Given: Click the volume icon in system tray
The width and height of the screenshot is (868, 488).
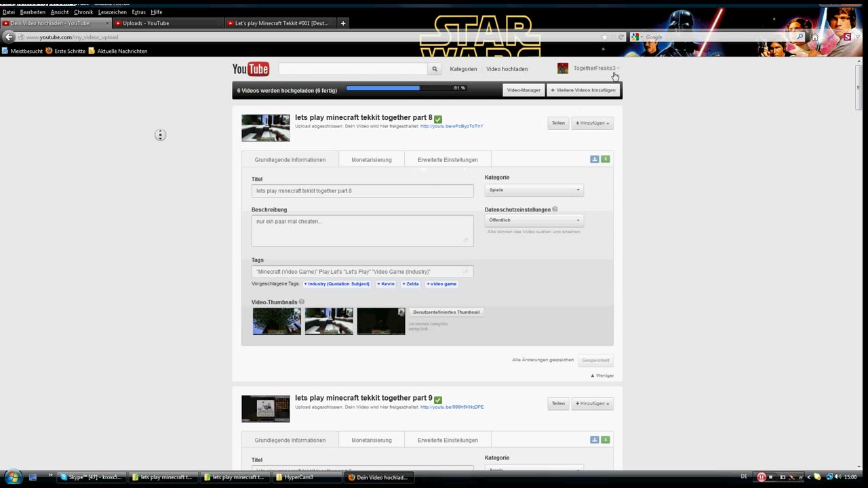Looking at the screenshot, I should (837, 477).
